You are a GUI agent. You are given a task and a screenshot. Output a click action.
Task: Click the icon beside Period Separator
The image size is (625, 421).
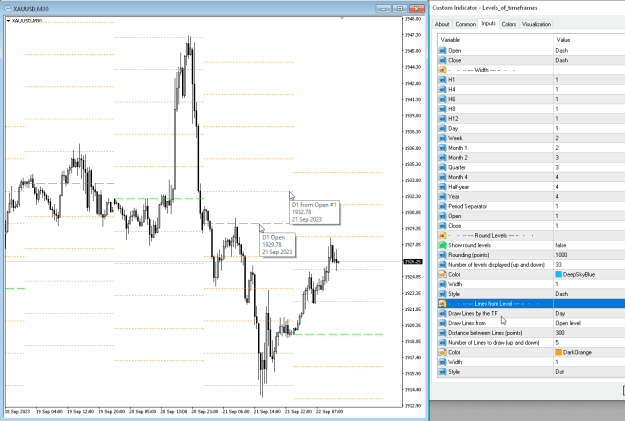pyautogui.click(x=442, y=206)
